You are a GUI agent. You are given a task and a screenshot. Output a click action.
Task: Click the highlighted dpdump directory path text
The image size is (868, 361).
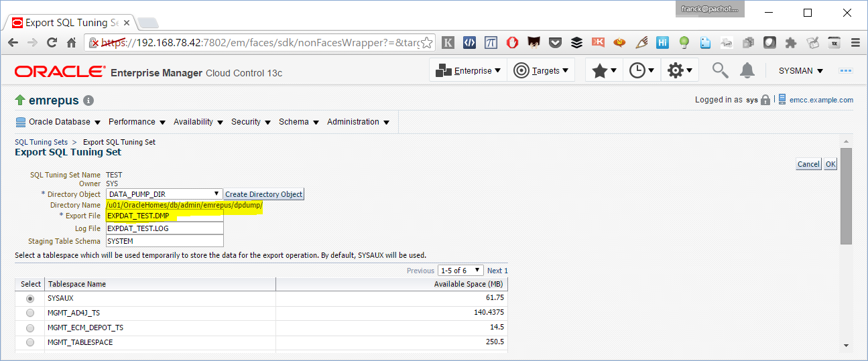[184, 205]
